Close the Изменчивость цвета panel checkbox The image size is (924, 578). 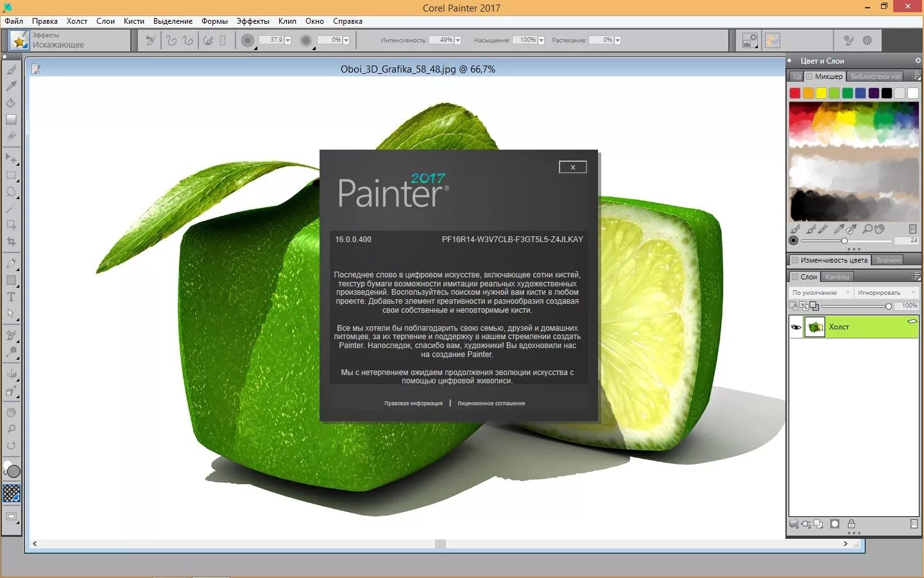coord(795,260)
